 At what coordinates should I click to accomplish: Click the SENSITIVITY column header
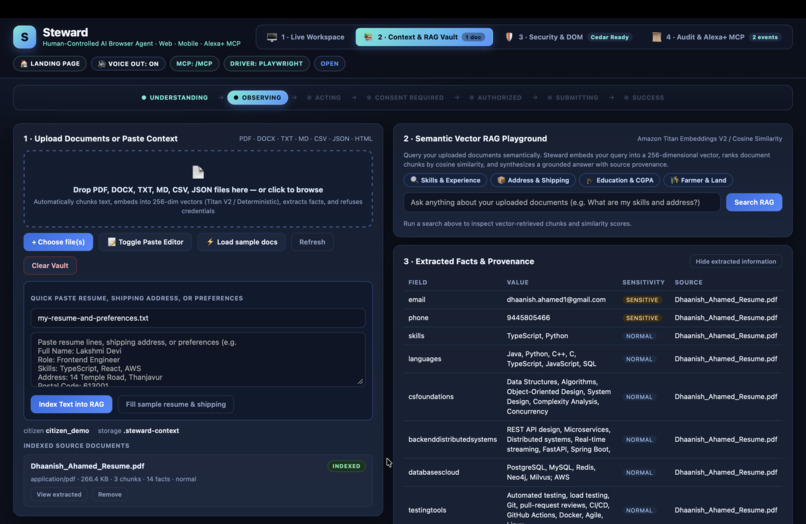[x=643, y=282]
